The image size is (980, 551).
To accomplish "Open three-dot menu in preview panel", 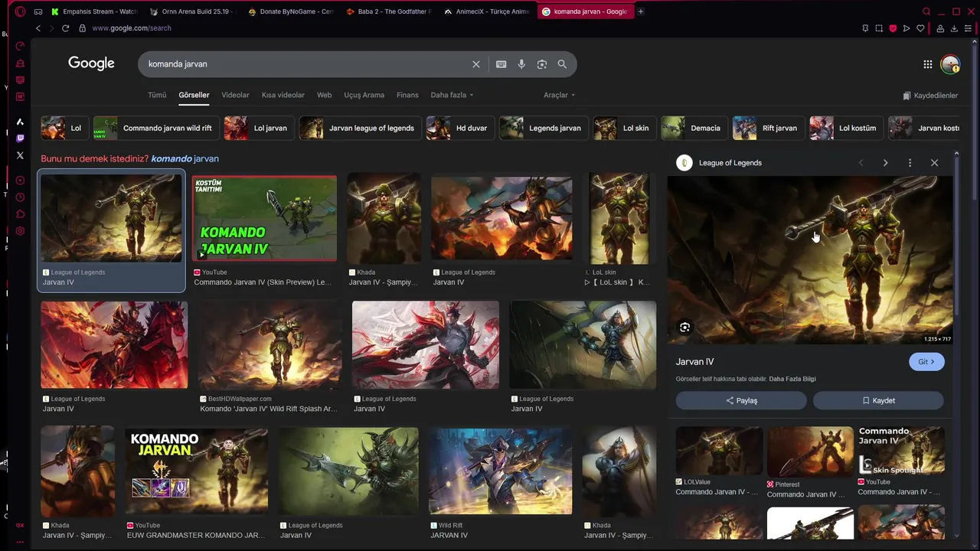I will [x=910, y=163].
